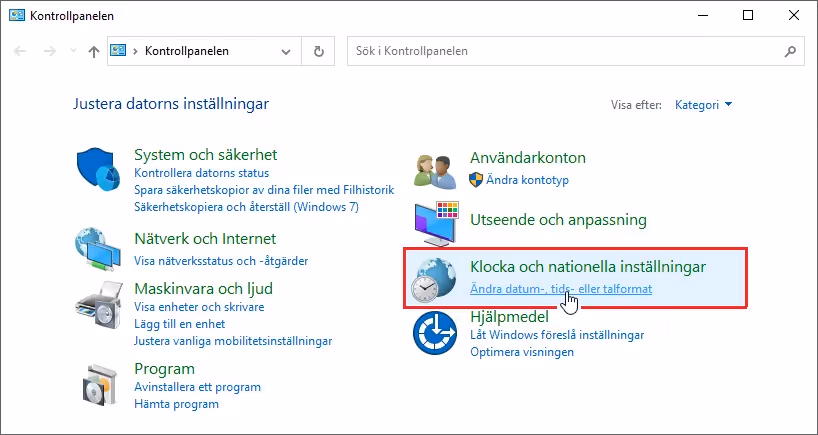The image size is (818, 435).
Task: Open Visa enheter och skrivare
Action: coord(199,307)
